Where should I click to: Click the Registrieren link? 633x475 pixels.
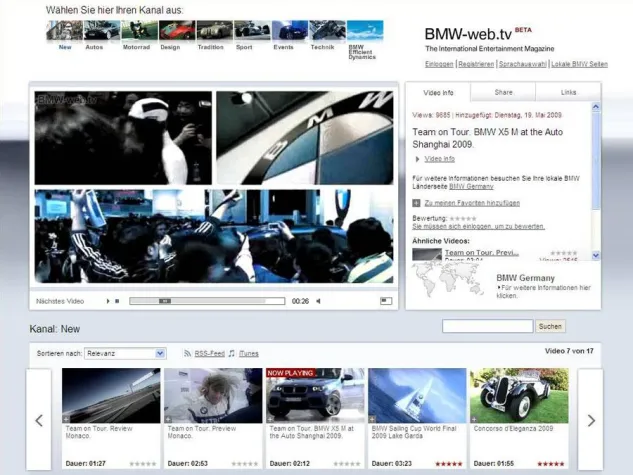pyautogui.click(x=476, y=64)
